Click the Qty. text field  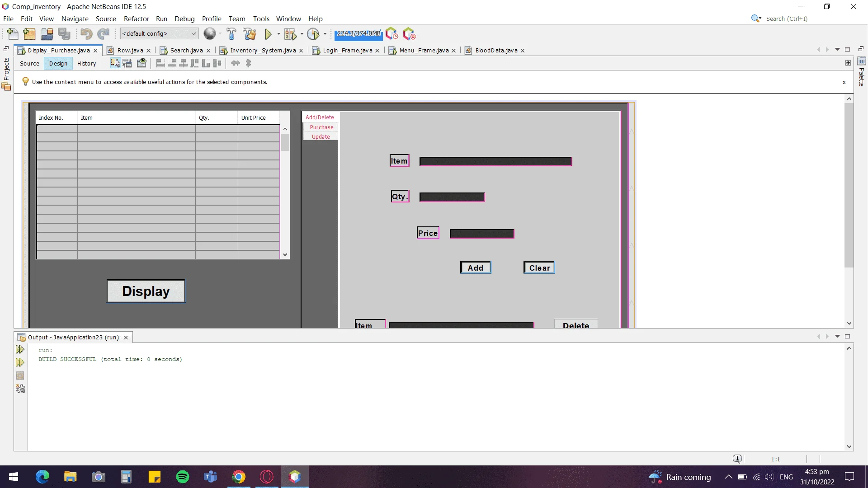pos(452,197)
